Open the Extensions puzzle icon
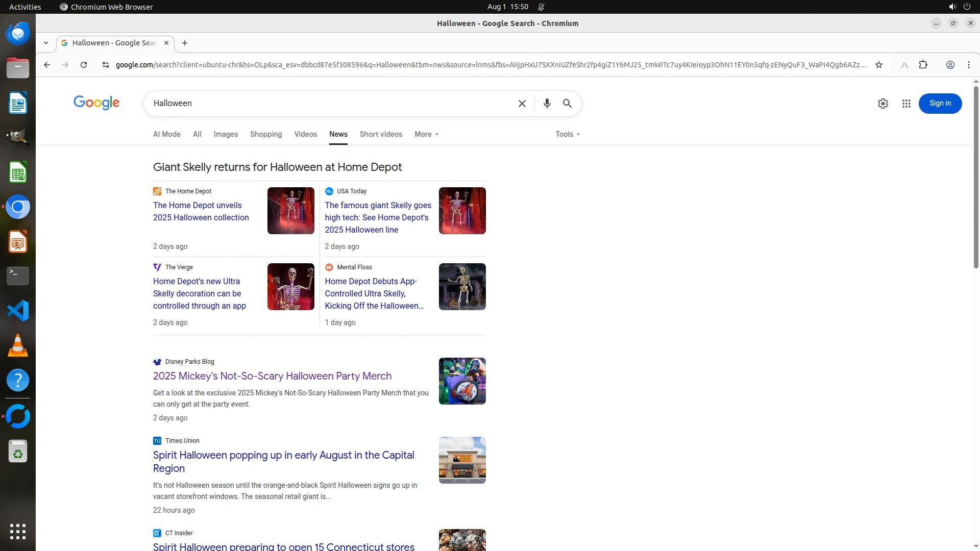The image size is (980, 551). 923,65
